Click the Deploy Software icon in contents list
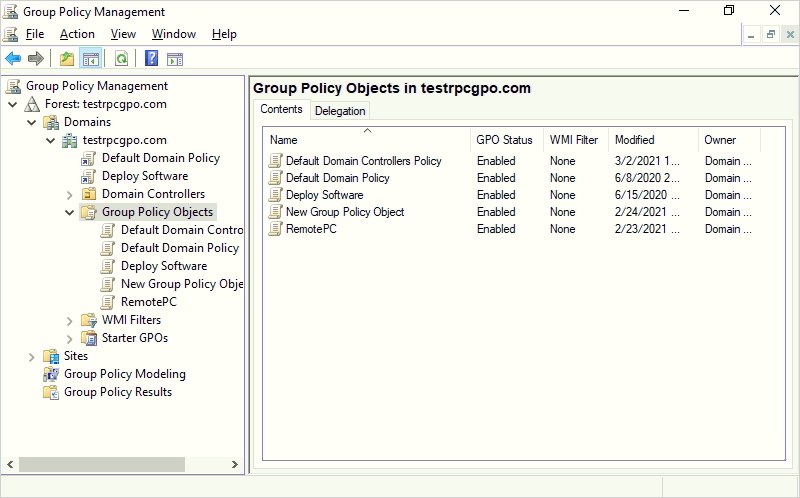The width and height of the screenshot is (800, 498). tap(276, 195)
